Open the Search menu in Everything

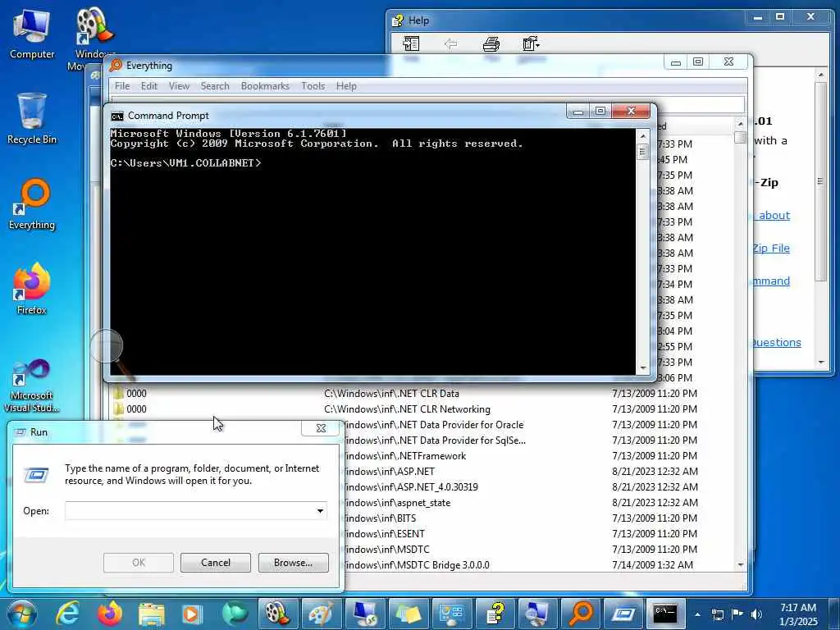click(x=215, y=85)
